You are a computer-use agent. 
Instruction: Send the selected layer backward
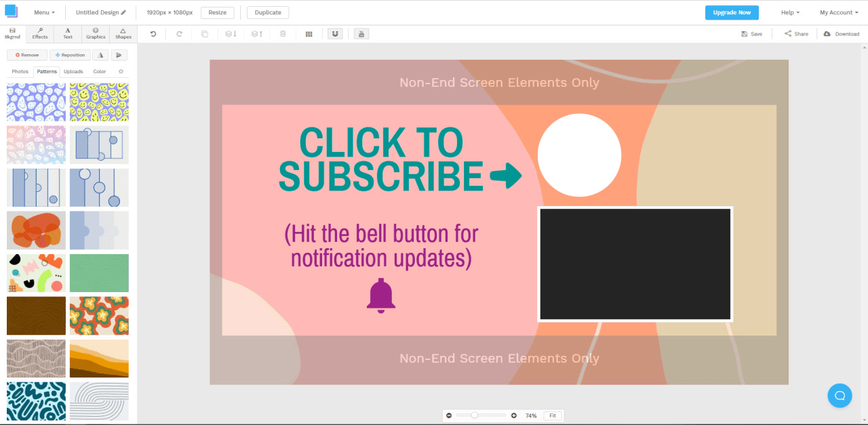pyautogui.click(x=230, y=33)
